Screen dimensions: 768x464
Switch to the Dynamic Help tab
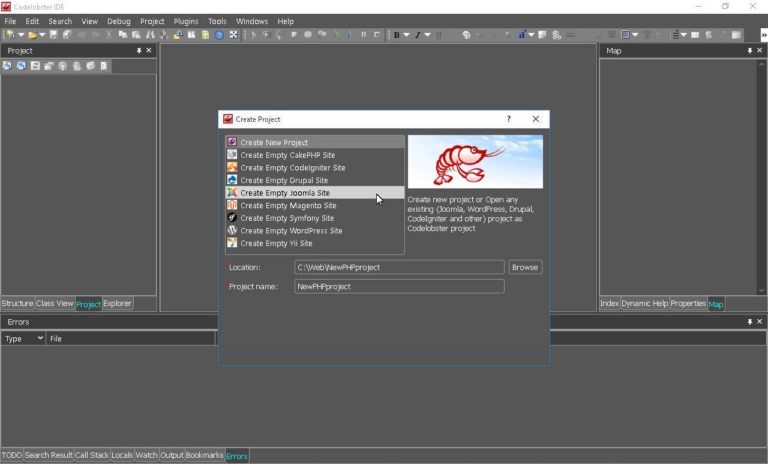pyautogui.click(x=645, y=303)
